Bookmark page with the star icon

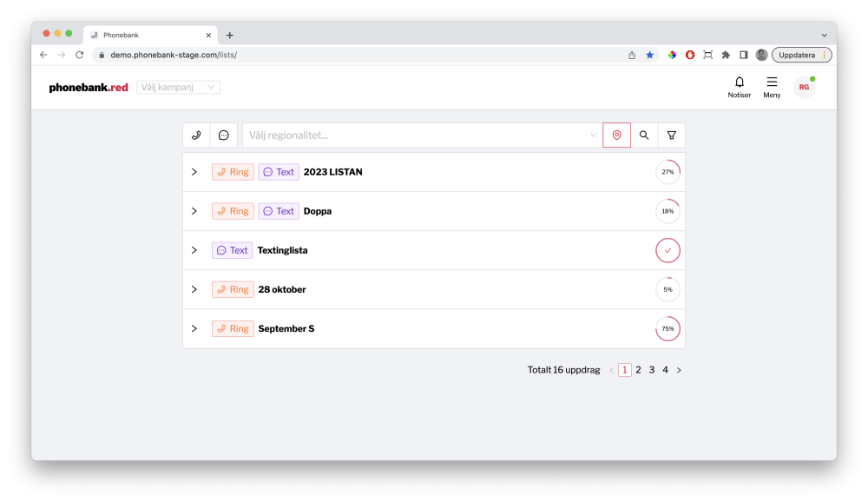tap(650, 55)
